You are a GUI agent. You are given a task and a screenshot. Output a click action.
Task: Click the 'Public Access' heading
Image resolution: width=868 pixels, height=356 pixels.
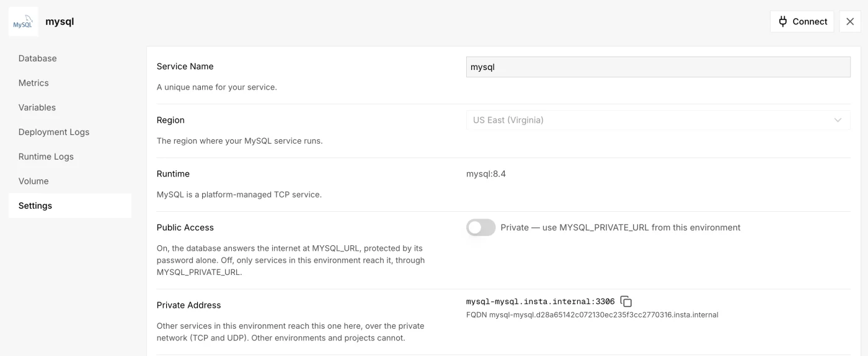pos(185,227)
